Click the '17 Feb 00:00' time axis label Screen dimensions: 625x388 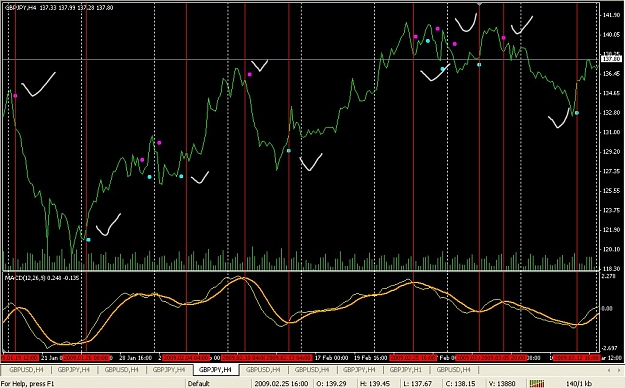click(x=331, y=358)
